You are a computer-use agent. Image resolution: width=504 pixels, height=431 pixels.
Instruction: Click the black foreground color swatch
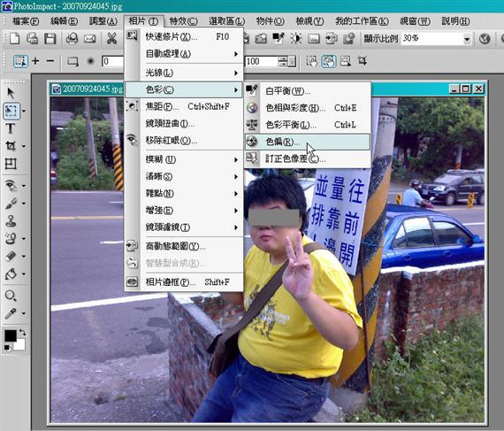click(x=11, y=335)
